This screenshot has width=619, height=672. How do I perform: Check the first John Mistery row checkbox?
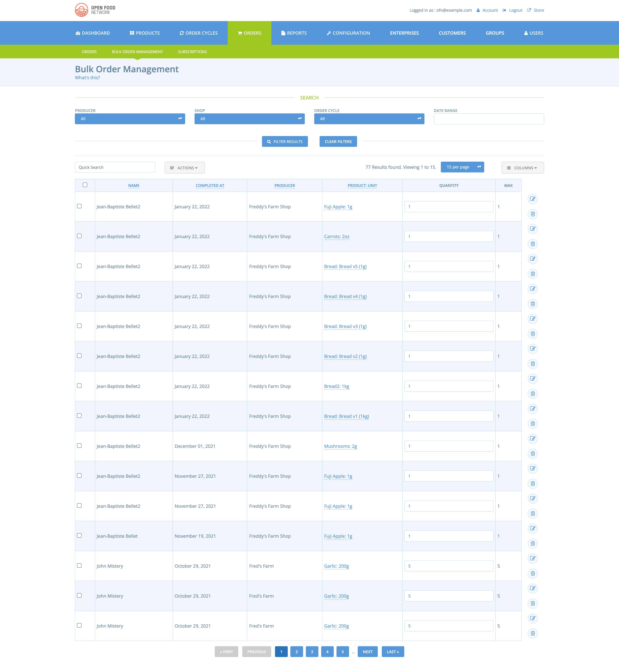79,565
